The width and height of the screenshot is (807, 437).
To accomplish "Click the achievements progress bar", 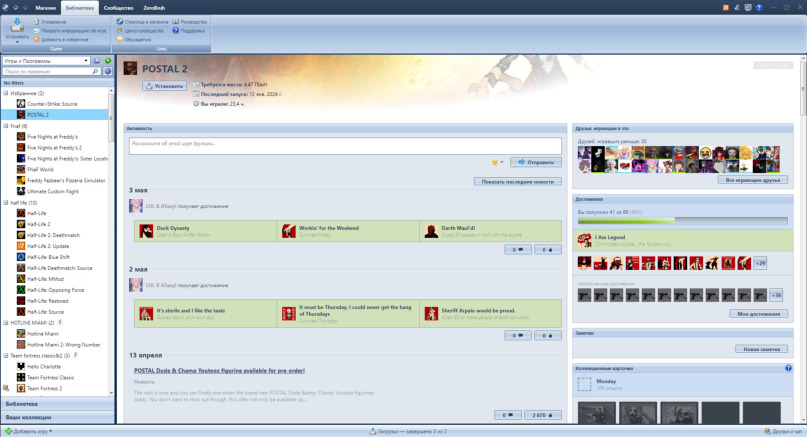I will [682, 220].
